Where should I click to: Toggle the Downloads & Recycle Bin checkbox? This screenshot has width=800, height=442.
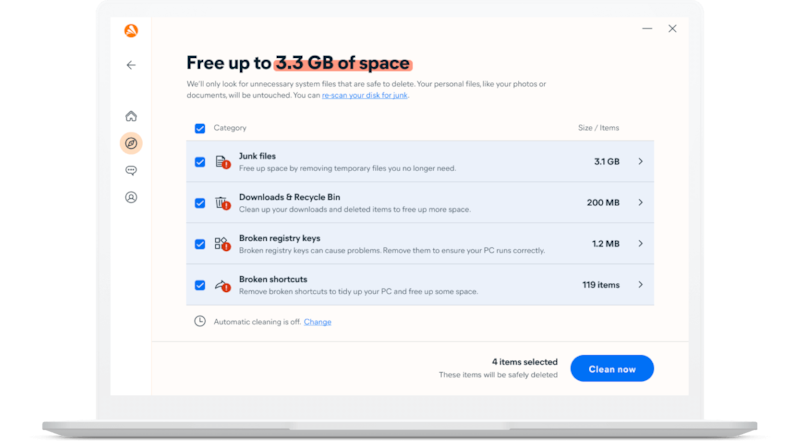click(200, 203)
